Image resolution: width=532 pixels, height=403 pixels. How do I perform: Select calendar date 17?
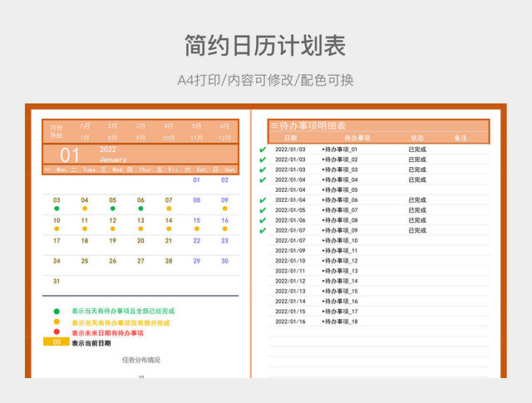click(57, 241)
